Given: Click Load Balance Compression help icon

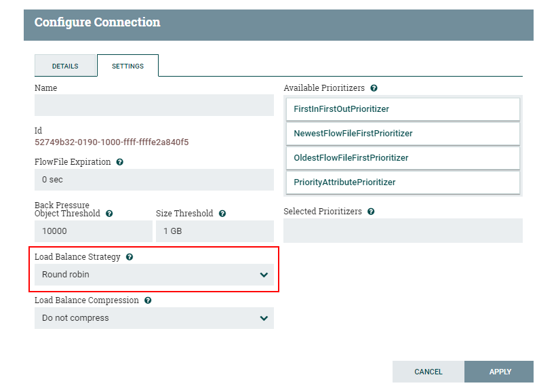Looking at the screenshot, I should tap(148, 300).
